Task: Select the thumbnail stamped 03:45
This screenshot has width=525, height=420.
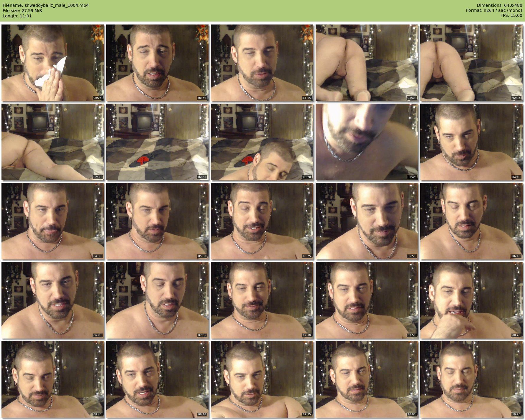Action: point(367,142)
